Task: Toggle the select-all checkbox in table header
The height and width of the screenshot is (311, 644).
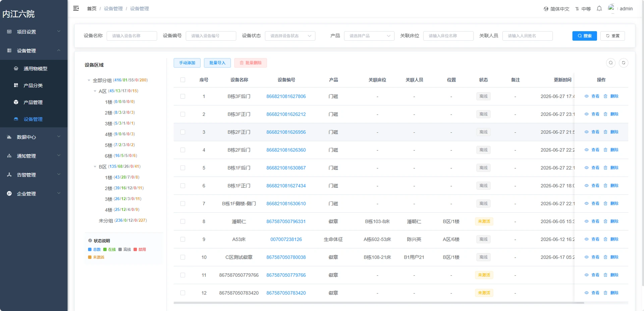Action: click(x=183, y=80)
